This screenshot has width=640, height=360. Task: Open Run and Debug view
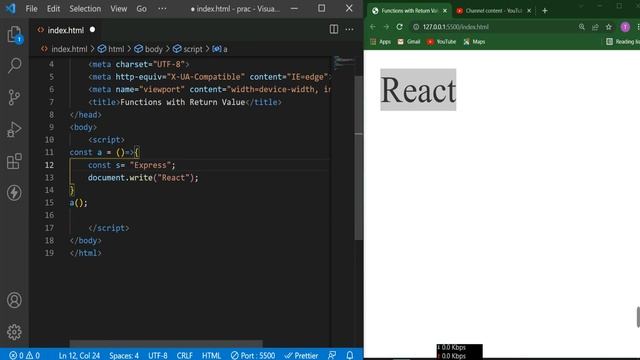tap(14, 129)
